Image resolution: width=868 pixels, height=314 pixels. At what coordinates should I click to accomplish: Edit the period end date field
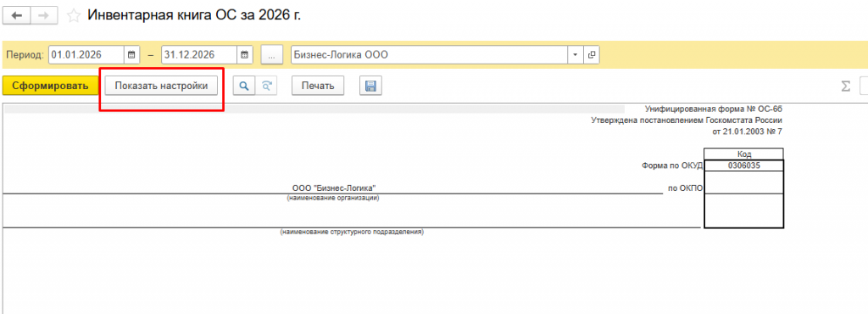pyautogui.click(x=199, y=55)
